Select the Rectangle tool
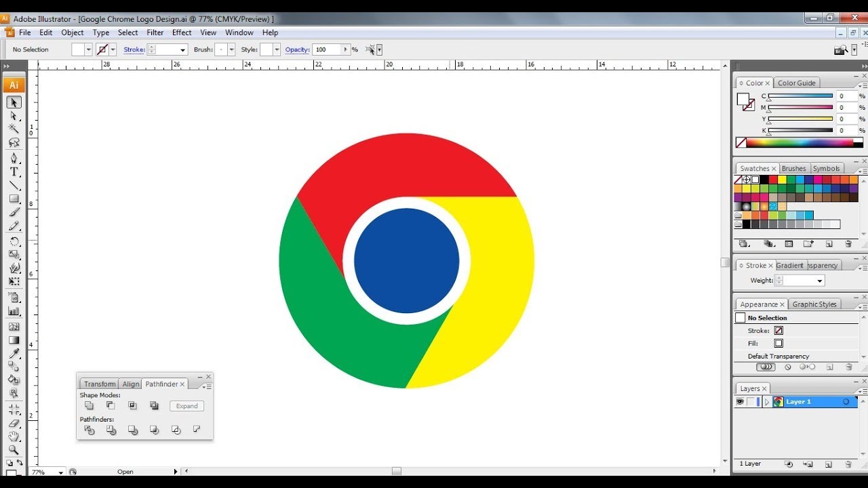Screen dimensions: 868x488 (x=14, y=199)
